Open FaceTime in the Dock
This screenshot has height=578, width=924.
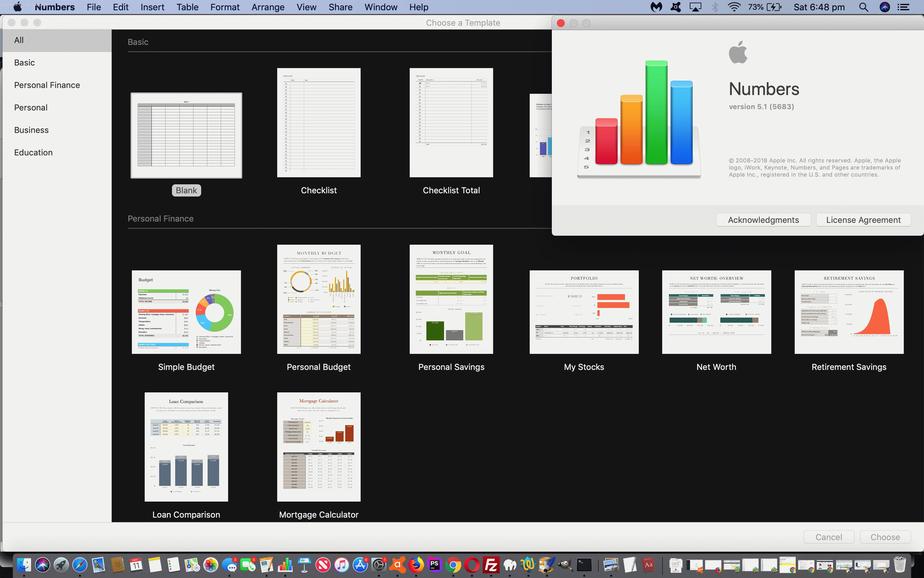(248, 565)
